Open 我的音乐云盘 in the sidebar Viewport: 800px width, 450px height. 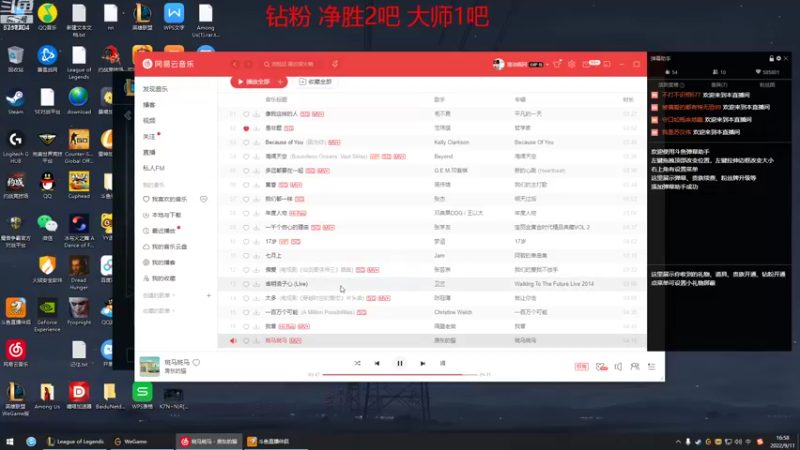point(169,246)
